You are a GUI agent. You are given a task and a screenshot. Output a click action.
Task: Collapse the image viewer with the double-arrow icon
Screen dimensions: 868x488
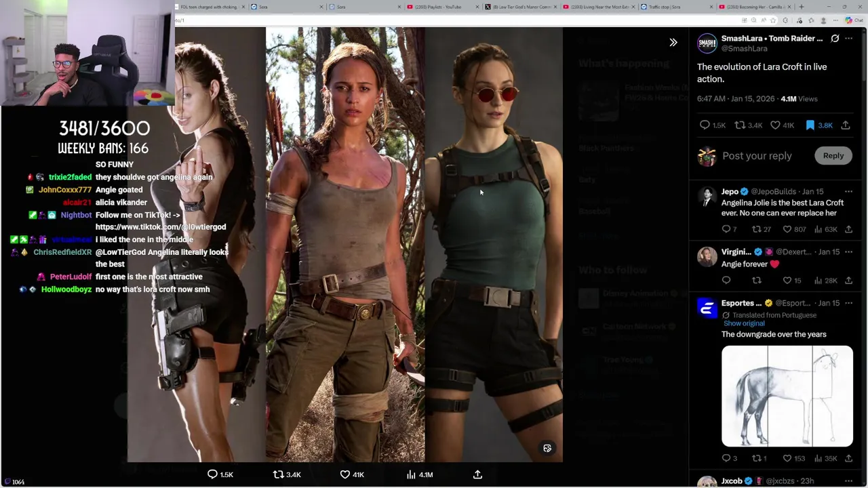[673, 43]
